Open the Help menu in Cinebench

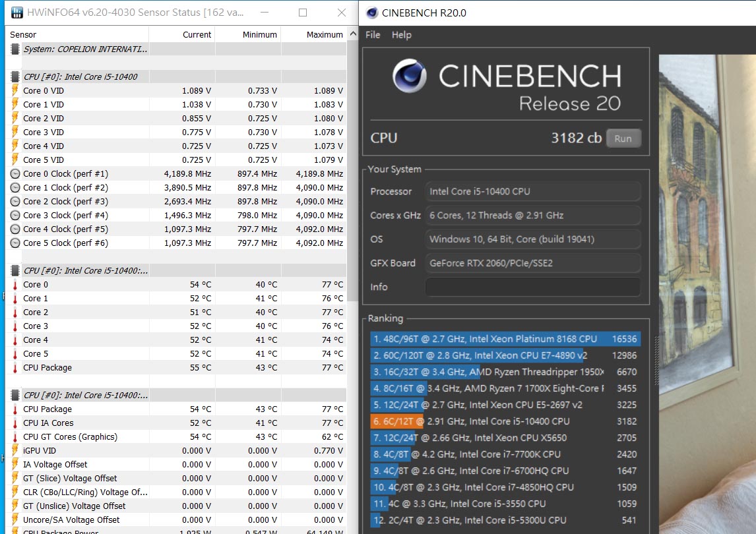(401, 35)
